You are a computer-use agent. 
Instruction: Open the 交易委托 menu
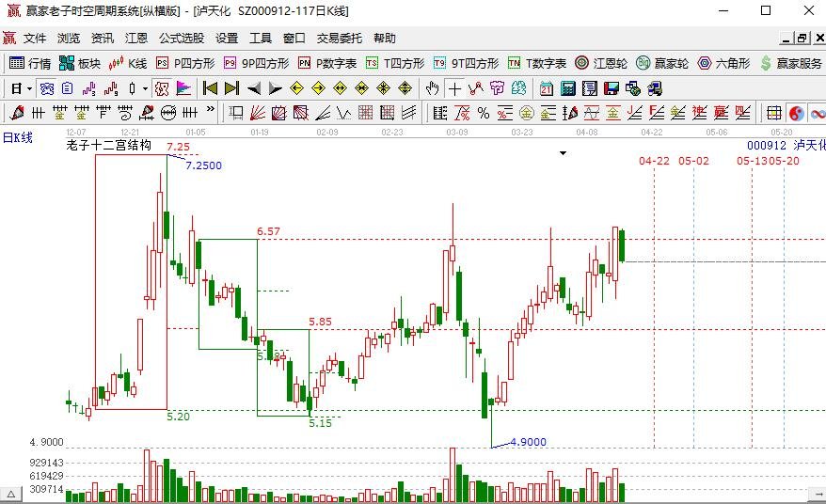click(x=340, y=39)
